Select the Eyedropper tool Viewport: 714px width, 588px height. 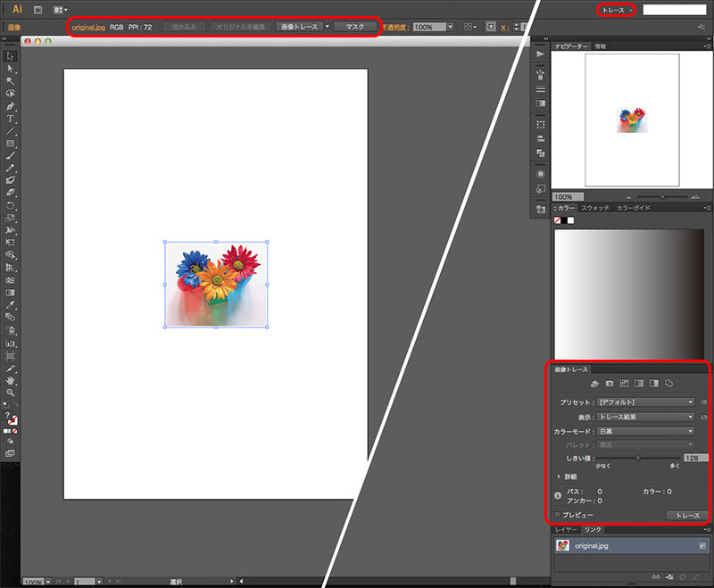[x=11, y=304]
